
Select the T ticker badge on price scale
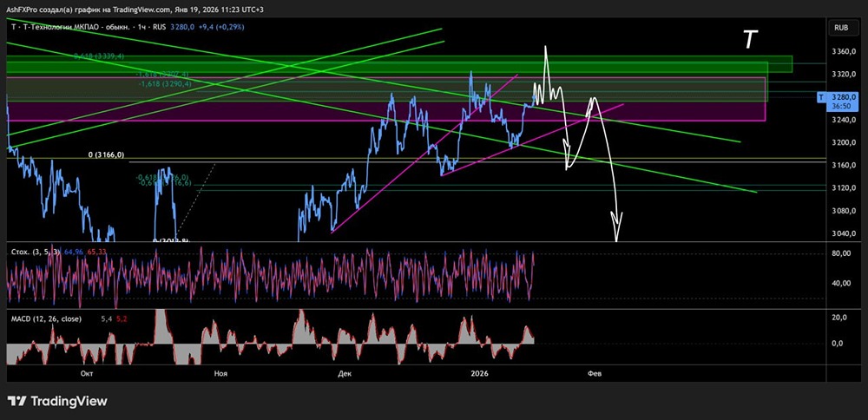tap(820, 97)
